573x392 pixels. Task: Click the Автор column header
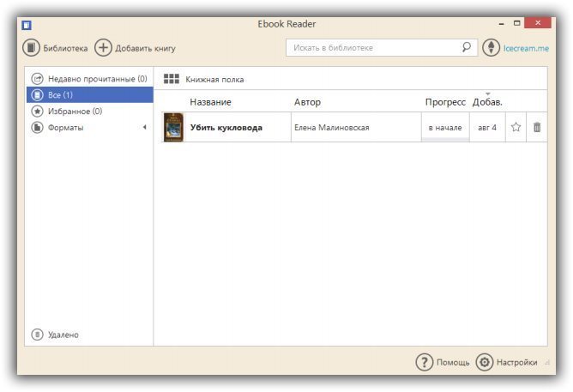click(x=307, y=102)
